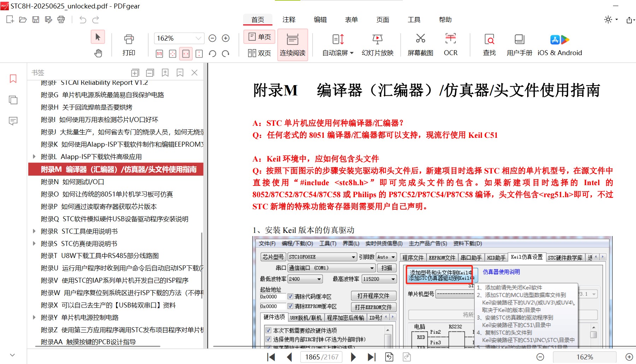Select bookmark 附录H 关于回流焊前是否要烘烤
636x364 pixels.
(x=87, y=107)
